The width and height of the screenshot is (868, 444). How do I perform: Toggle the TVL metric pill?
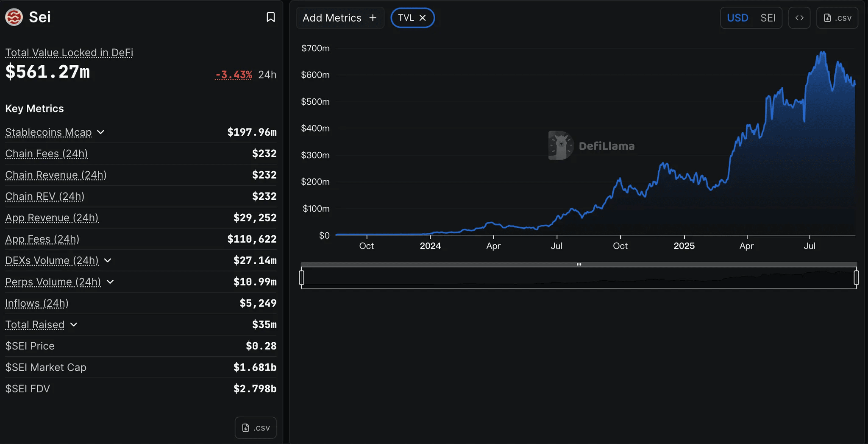click(x=406, y=18)
